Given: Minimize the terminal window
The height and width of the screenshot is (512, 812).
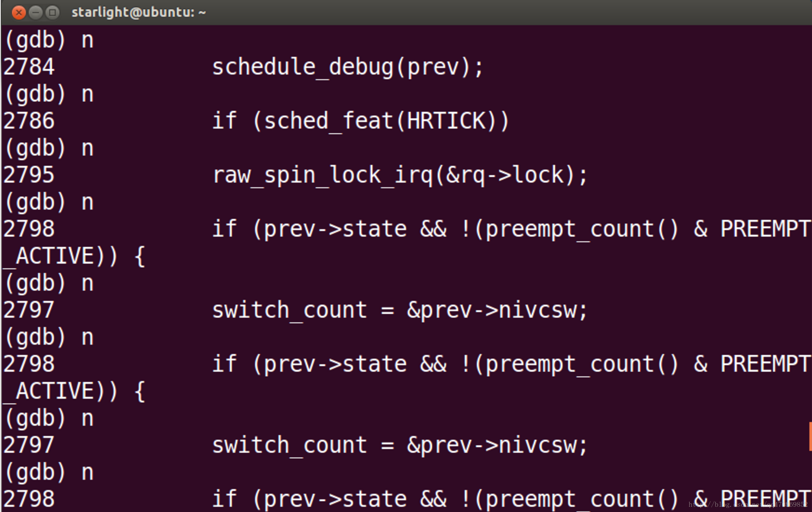Looking at the screenshot, I should 35,13.
